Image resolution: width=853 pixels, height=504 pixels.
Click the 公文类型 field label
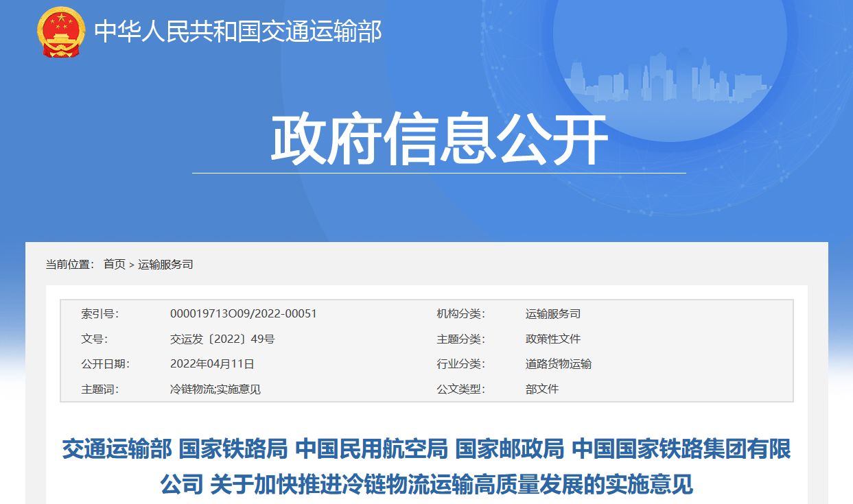pyautogui.click(x=460, y=389)
